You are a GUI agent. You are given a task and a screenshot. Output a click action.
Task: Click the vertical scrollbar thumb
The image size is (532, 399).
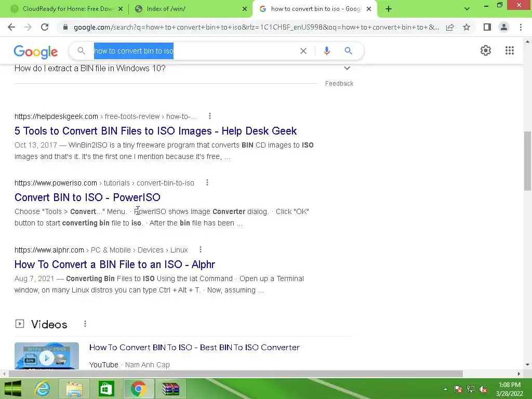point(527,161)
